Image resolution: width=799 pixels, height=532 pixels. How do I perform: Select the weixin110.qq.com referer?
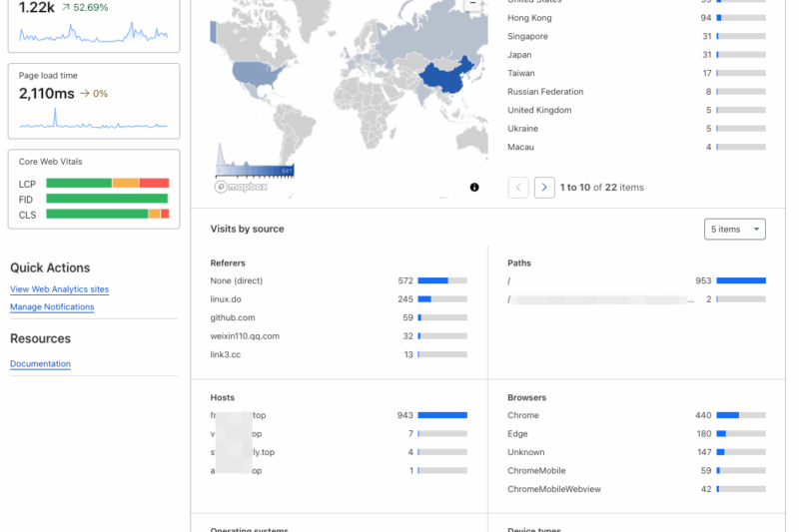pyautogui.click(x=339, y=336)
